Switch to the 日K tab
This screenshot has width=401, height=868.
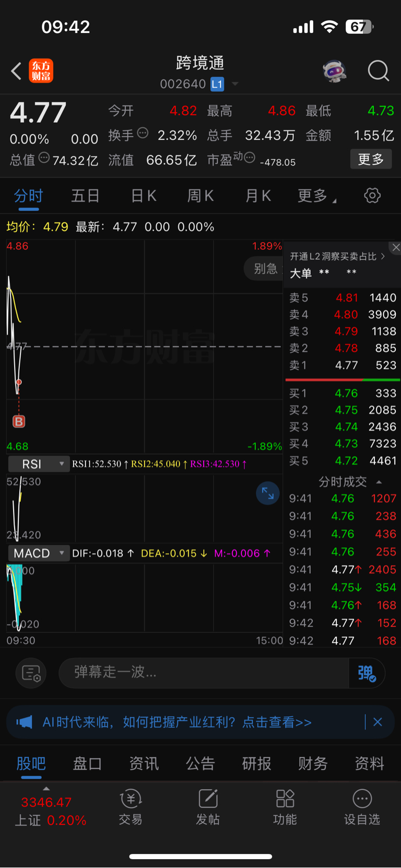tap(144, 196)
